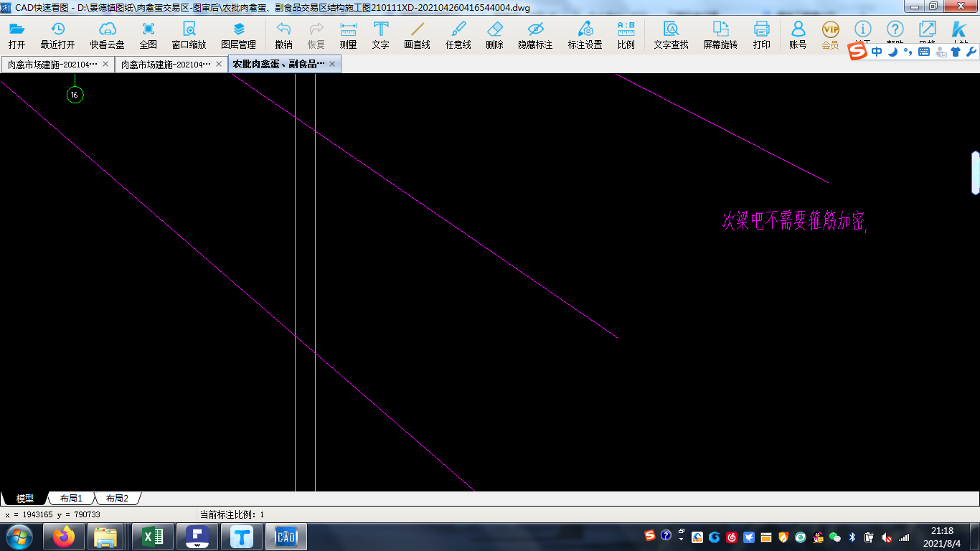The image size is (980, 551).
Task: Open Firefox from the taskbar
Action: 64,537
